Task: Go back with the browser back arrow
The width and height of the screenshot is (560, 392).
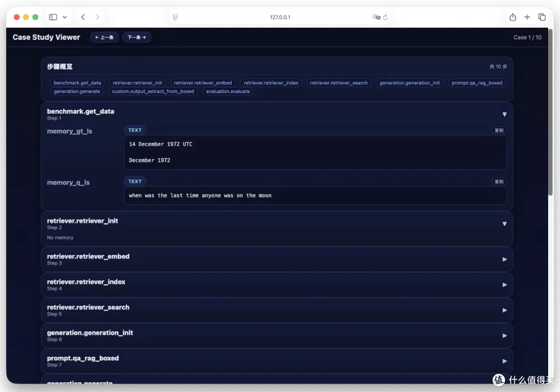Action: tap(83, 17)
